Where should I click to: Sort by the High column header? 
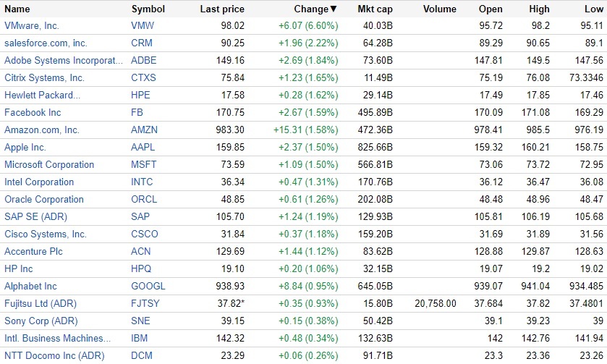click(539, 9)
